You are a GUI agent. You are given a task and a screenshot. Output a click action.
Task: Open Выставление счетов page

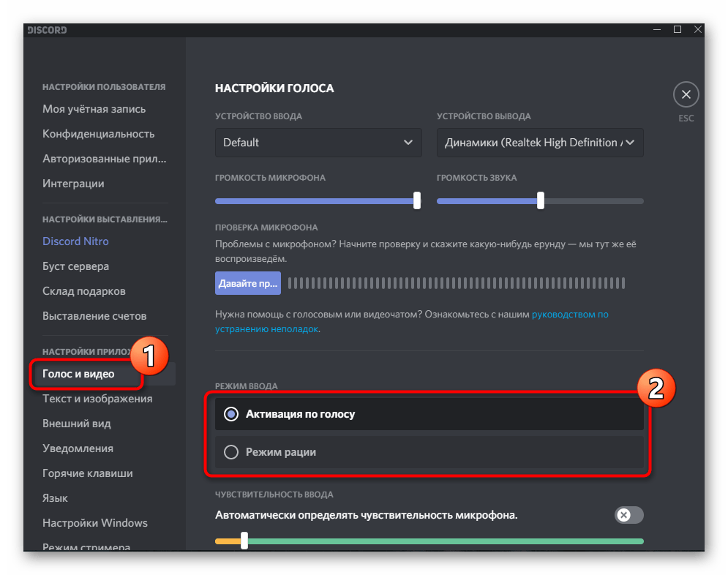pos(94,316)
